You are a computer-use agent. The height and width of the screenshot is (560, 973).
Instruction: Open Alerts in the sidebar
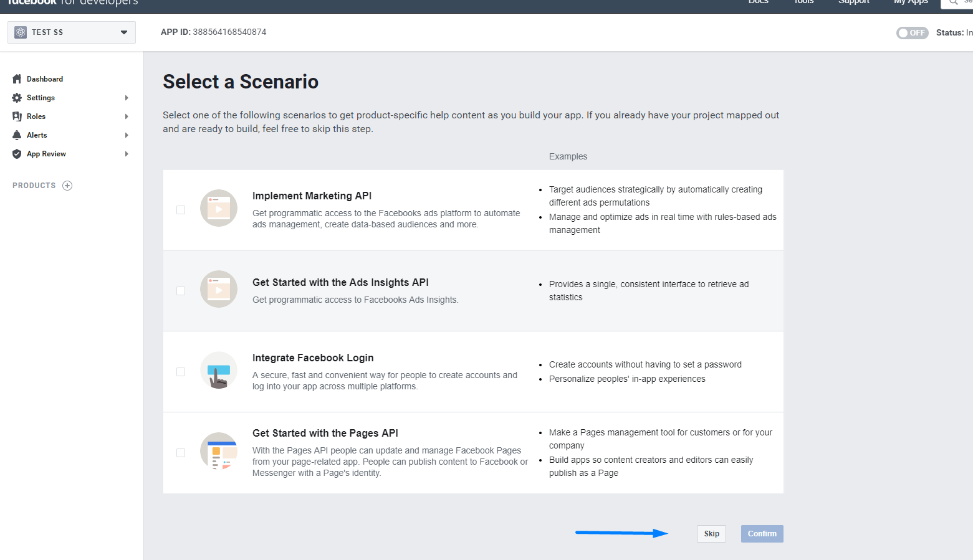tap(37, 135)
